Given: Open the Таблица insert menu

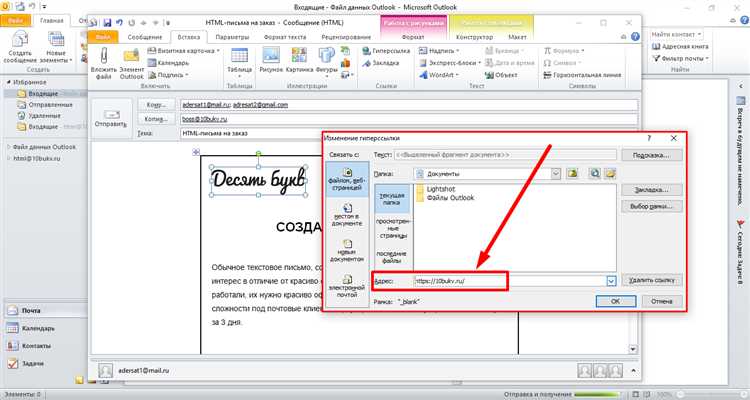Looking at the screenshot, I should (239, 62).
